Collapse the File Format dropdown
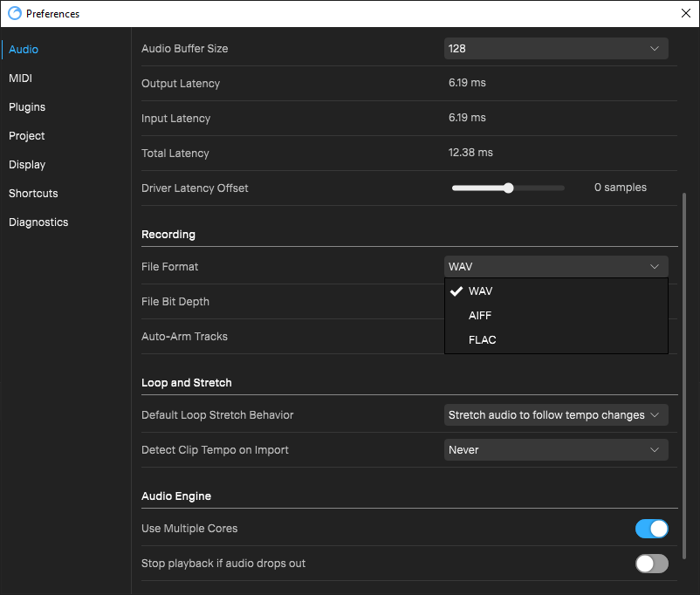700x595 pixels. [556, 266]
